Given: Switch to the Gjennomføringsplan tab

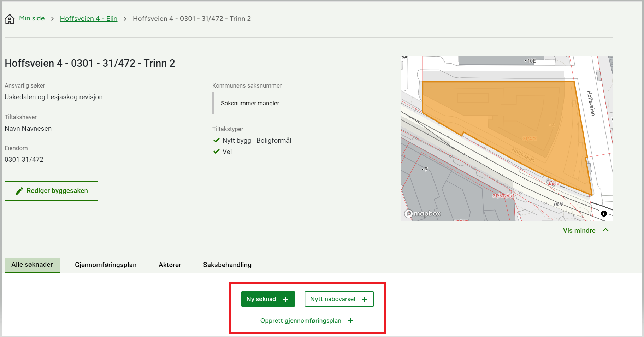Looking at the screenshot, I should 106,265.
